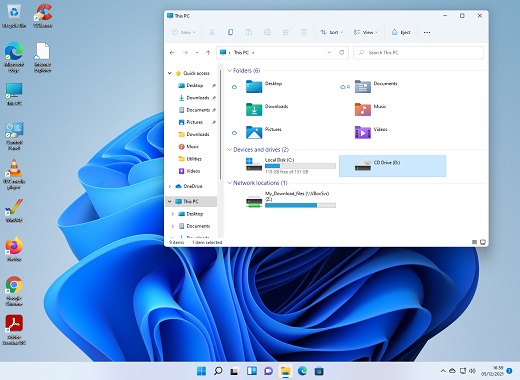The image size is (520, 380).
Task: Open the See more ellipsis menu
Action: click(x=427, y=32)
